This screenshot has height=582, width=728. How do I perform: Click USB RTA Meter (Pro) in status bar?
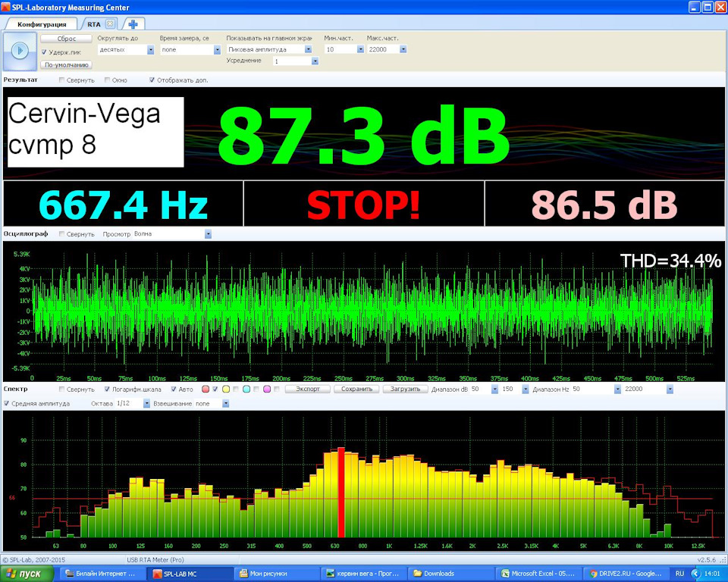155,560
